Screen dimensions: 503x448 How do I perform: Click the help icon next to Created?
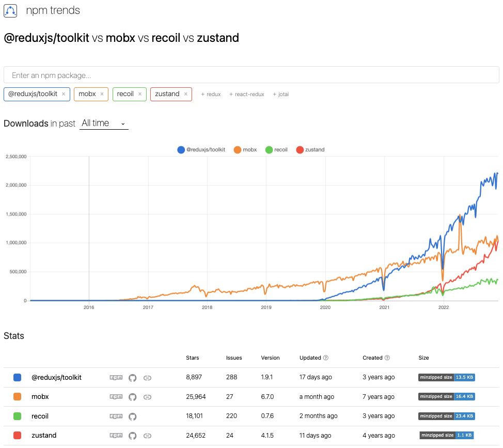(387, 358)
